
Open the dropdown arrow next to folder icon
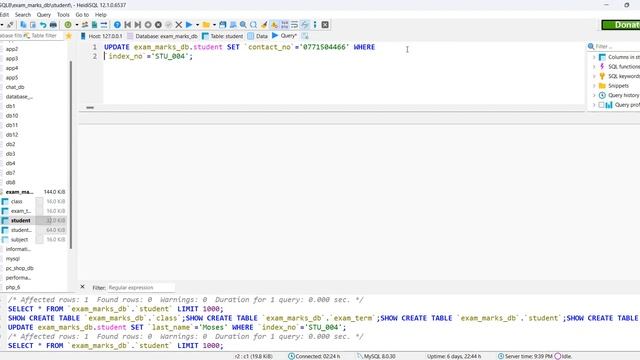click(x=214, y=25)
